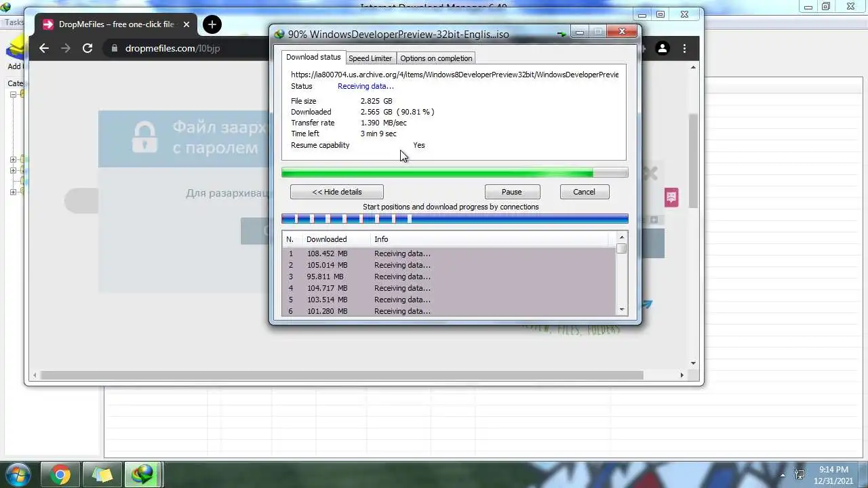
Task: Select connection row with 105.014 MB
Action: pos(449,265)
